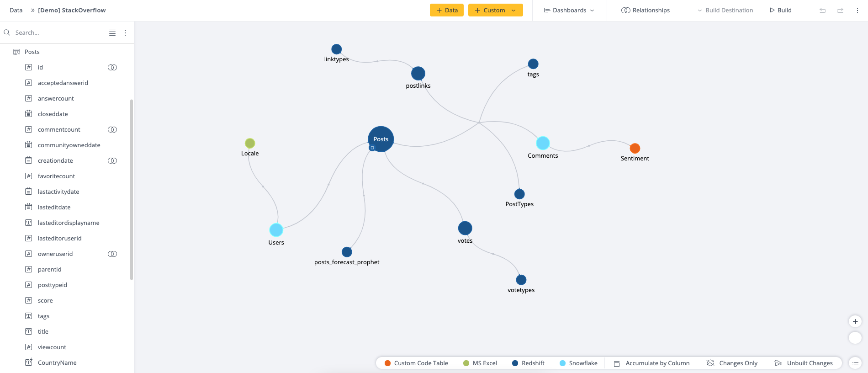The height and width of the screenshot is (373, 868).
Task: Toggle the Unbuilt Changes filter
Action: [x=804, y=363]
